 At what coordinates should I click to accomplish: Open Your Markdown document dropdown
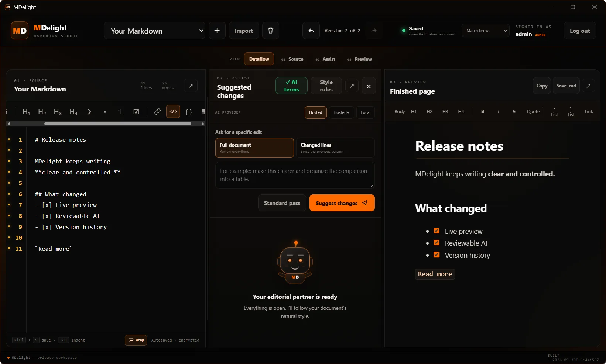(x=154, y=31)
